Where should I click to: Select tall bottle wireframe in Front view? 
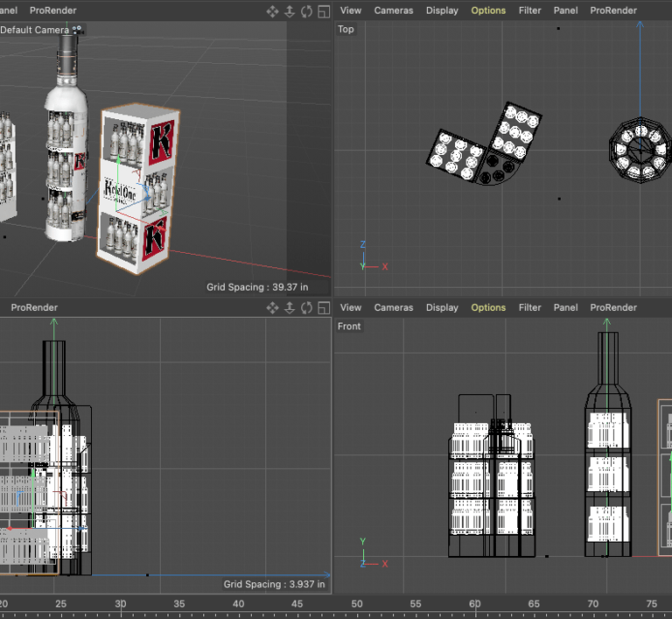(x=608, y=444)
